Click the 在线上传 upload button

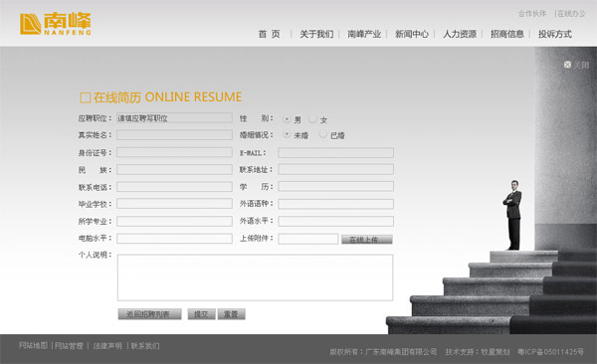pos(366,240)
